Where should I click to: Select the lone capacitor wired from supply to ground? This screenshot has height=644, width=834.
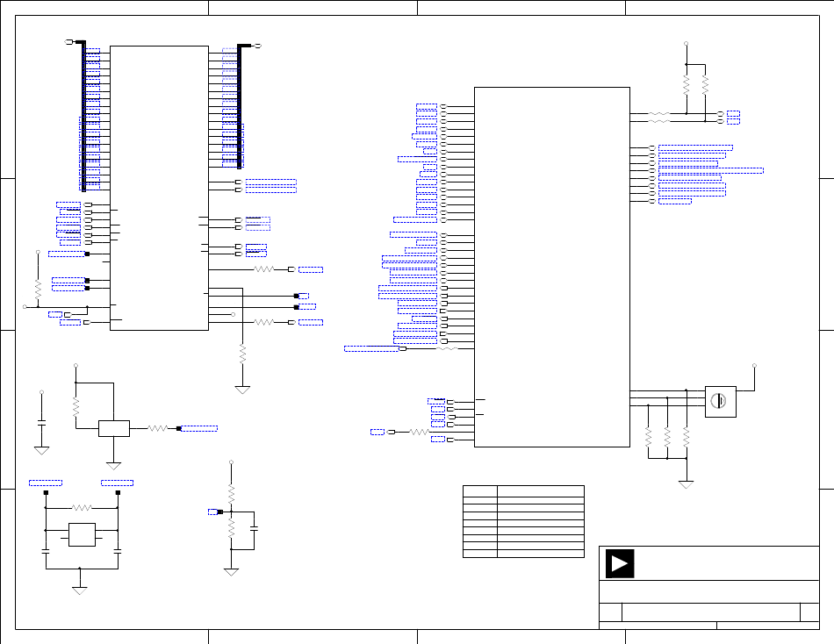[x=41, y=423]
